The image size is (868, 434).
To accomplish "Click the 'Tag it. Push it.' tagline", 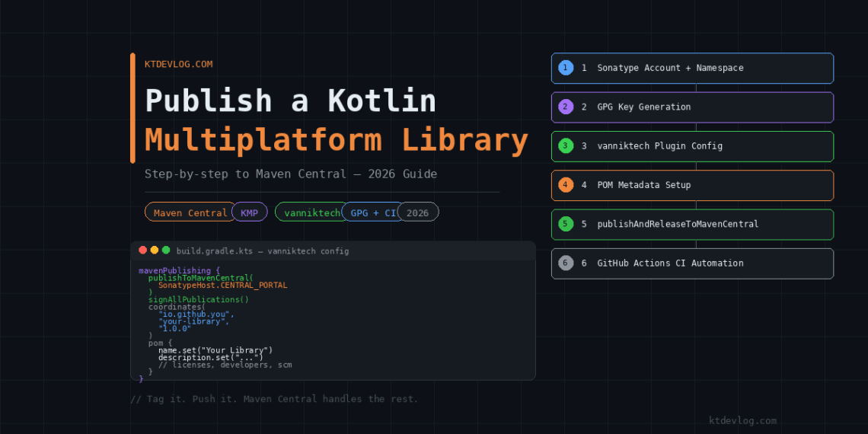I will [274, 399].
